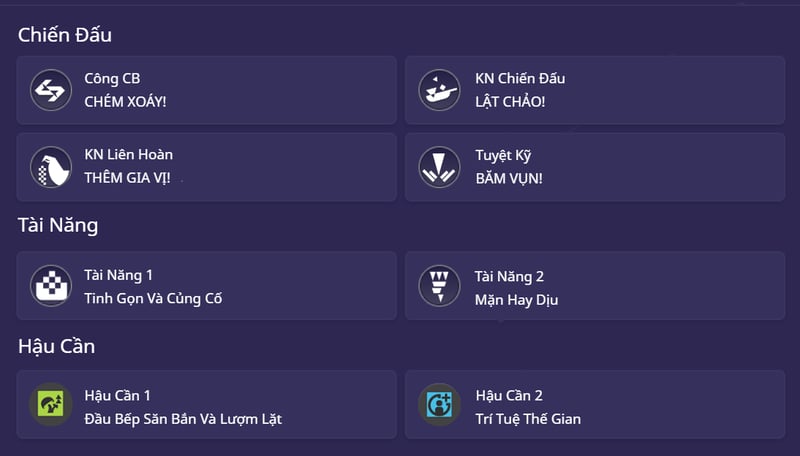This screenshot has height=456, width=800.
Task: Click the Hậu Cần section heading
Action: [x=56, y=346]
